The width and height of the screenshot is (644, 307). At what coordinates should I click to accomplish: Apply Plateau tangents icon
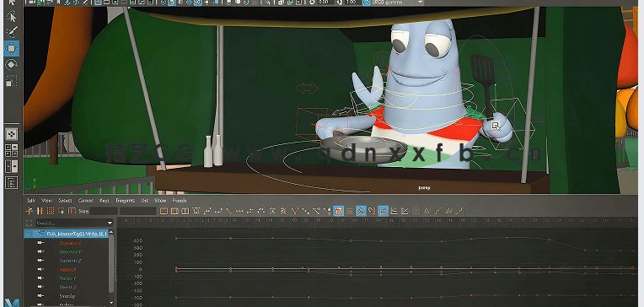click(261, 211)
